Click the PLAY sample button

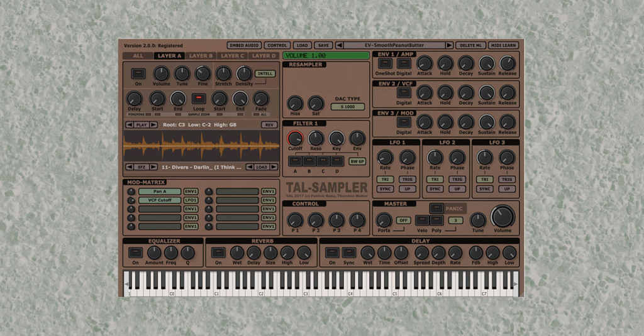pos(142,125)
